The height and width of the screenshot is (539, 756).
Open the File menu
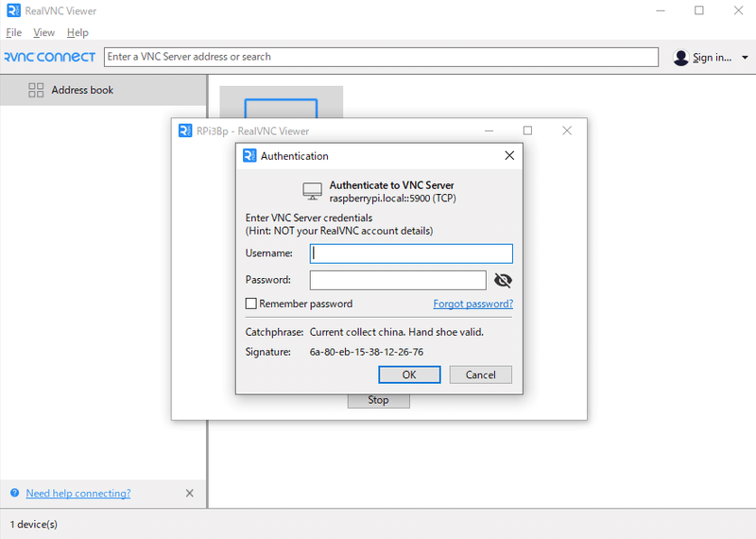pos(13,32)
